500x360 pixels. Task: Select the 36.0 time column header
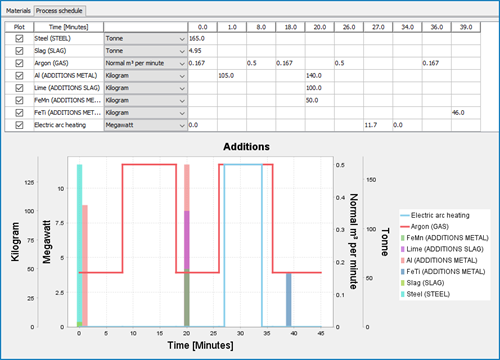pos(437,27)
